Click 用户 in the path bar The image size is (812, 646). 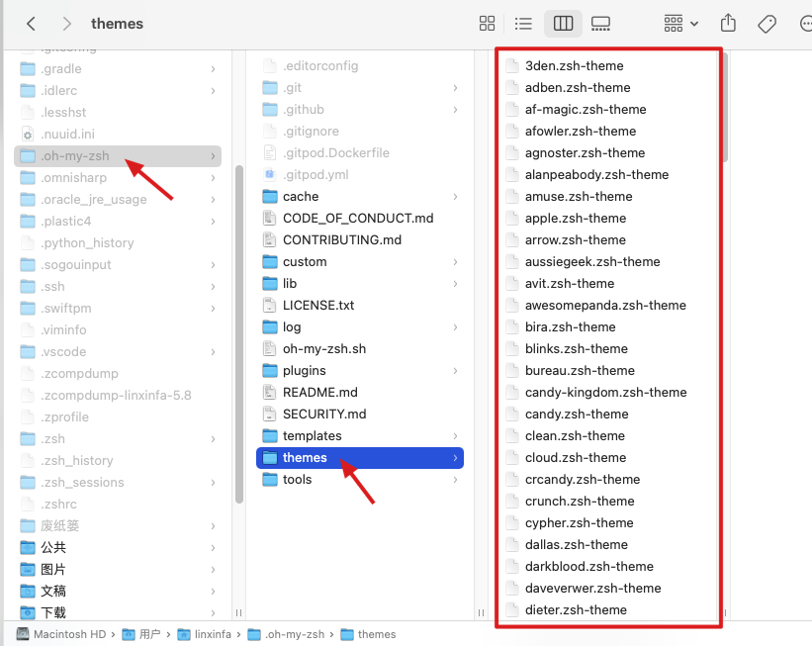[x=141, y=634]
